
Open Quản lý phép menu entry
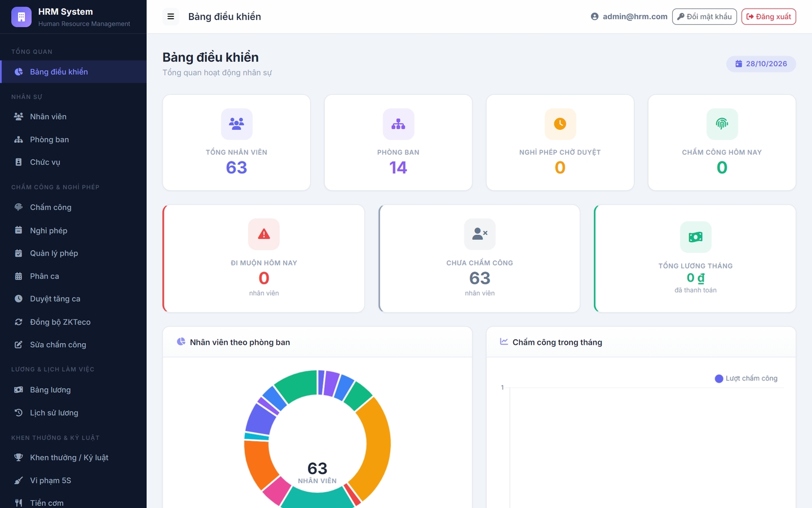(x=73, y=253)
